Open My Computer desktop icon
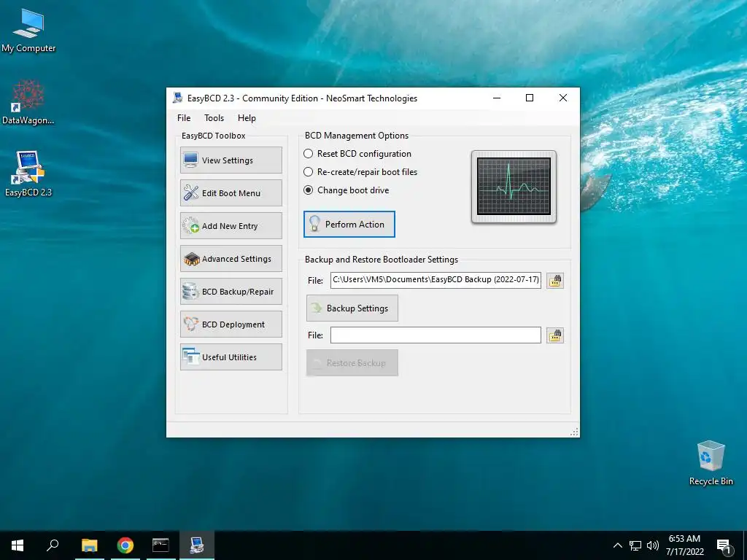The height and width of the screenshot is (560, 747). coord(28,31)
